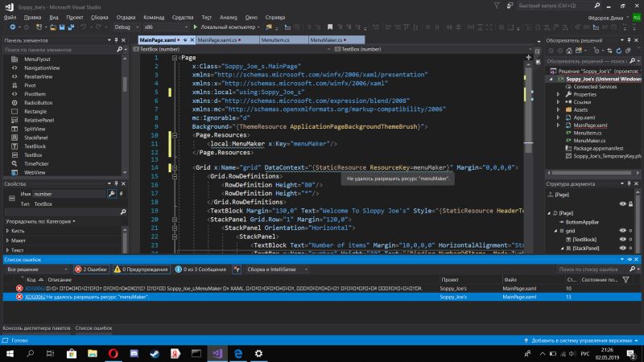Click the Solution Explorer search field
Image resolution: width=644 pixels, height=362 pixels.
(x=588, y=61)
